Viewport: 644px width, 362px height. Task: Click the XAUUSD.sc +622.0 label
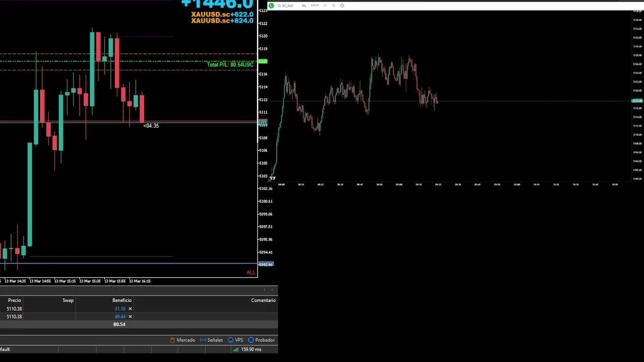pos(222,14)
